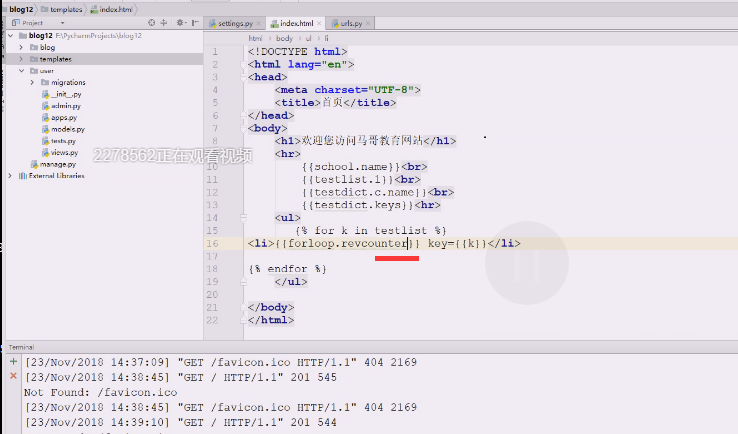Image resolution: width=738 pixels, height=434 pixels.
Task: Select the body element in editor breadcrumb
Action: pos(284,39)
